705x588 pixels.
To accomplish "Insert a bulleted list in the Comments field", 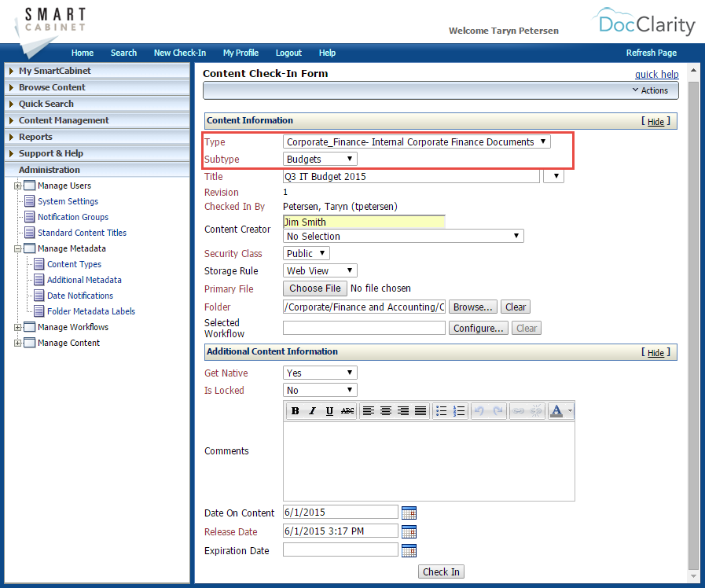I will [442, 410].
